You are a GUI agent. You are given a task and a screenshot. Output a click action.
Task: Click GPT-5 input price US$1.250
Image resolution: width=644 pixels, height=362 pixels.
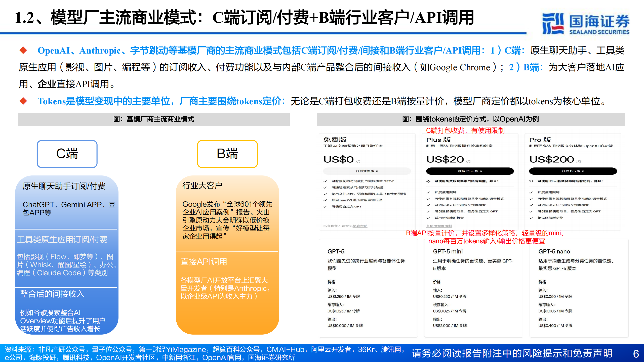(344, 296)
